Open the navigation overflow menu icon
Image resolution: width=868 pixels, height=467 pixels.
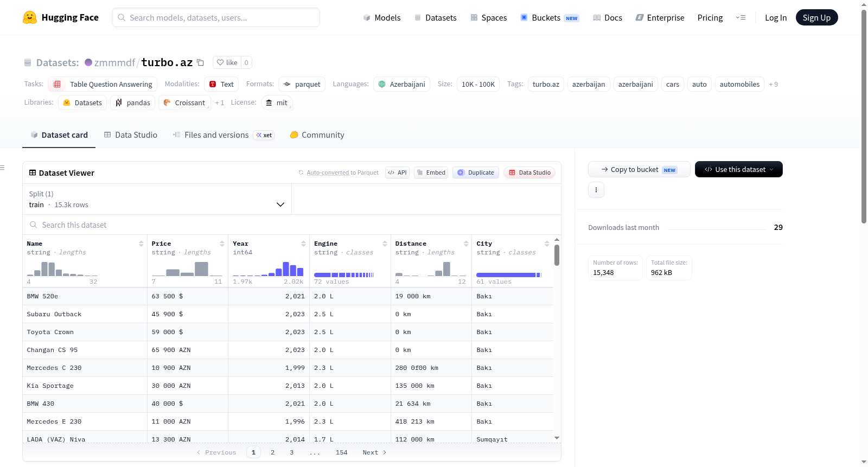point(741,17)
